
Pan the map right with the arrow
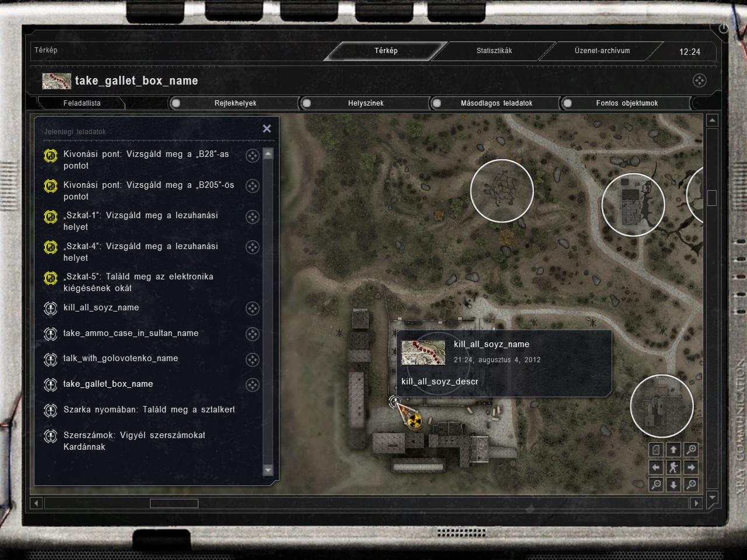coord(691,467)
